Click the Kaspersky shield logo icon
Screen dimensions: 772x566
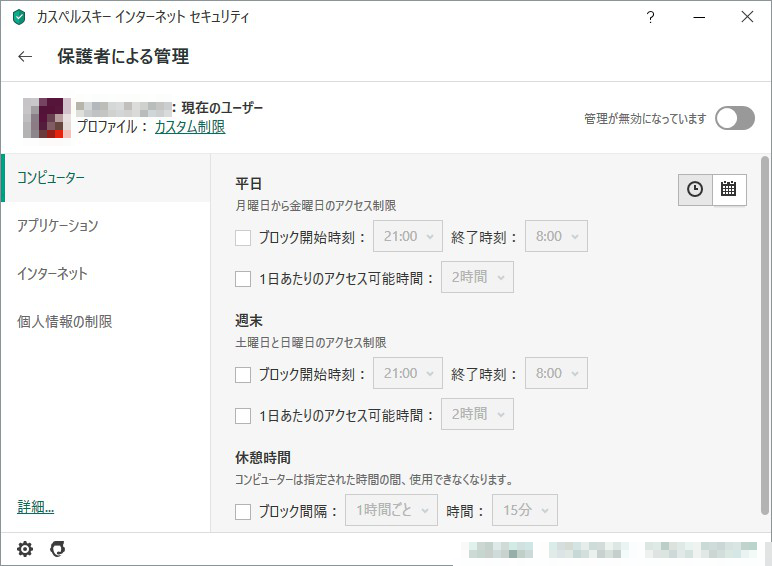pyautogui.click(x=19, y=17)
